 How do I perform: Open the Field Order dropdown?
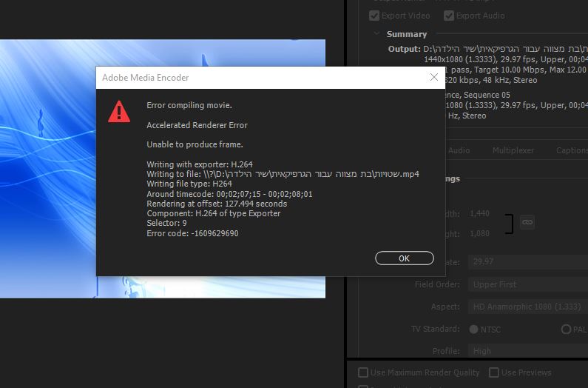coord(528,284)
